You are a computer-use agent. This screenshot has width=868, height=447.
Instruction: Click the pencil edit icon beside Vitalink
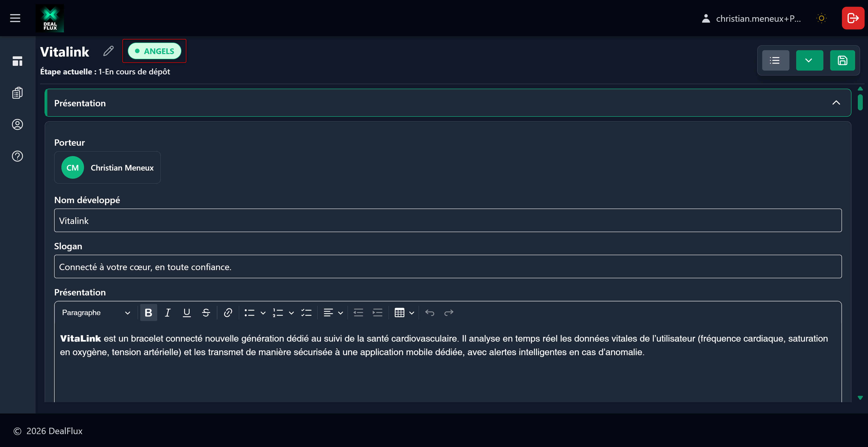pyautogui.click(x=108, y=51)
